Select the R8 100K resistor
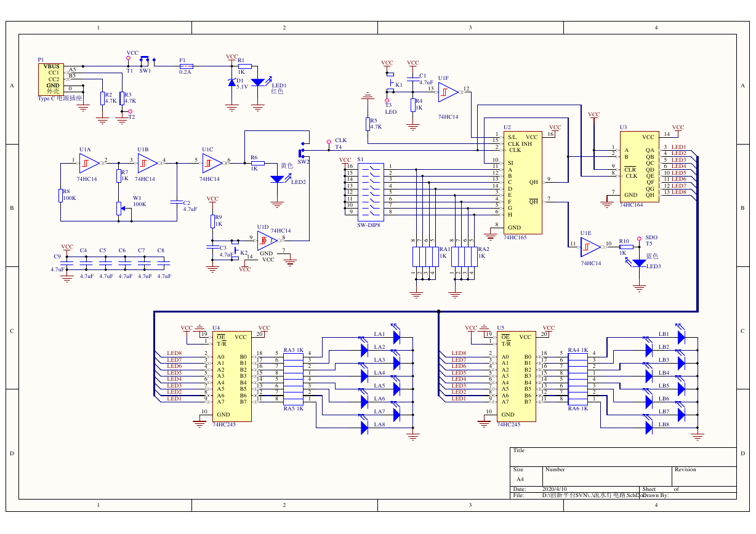756x534 pixels. [60, 195]
